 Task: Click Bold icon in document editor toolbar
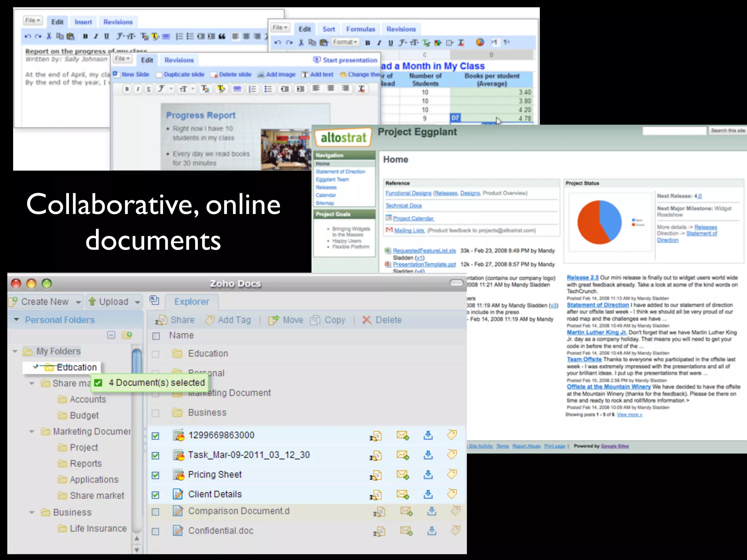click(85, 36)
